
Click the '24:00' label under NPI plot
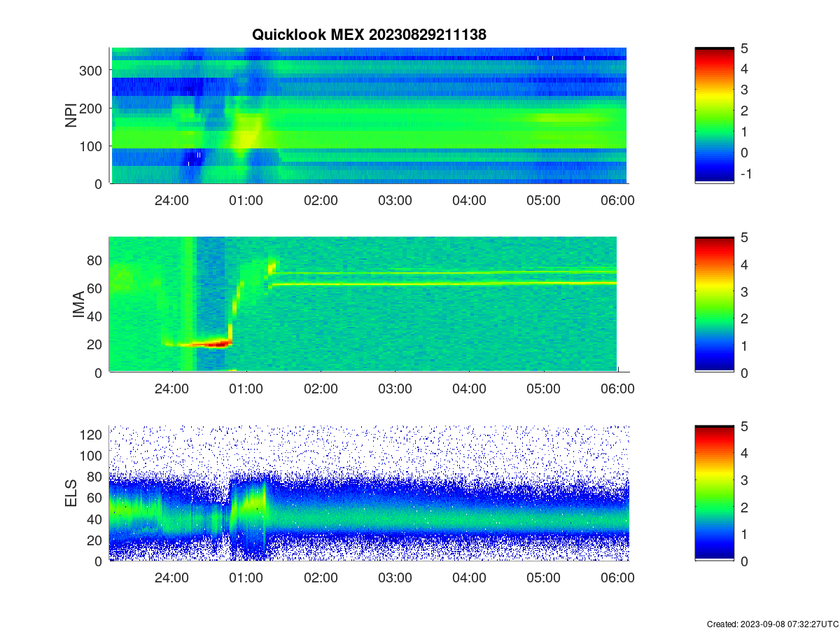[171, 200]
